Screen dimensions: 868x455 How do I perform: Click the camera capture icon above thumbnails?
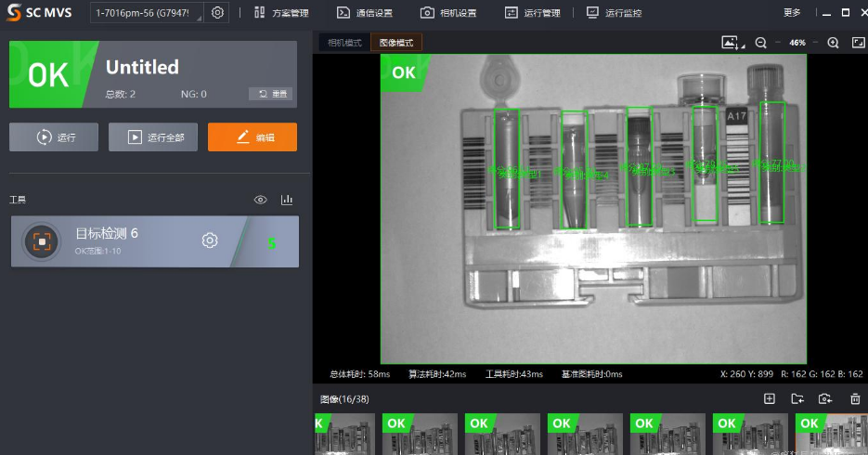coord(825,398)
